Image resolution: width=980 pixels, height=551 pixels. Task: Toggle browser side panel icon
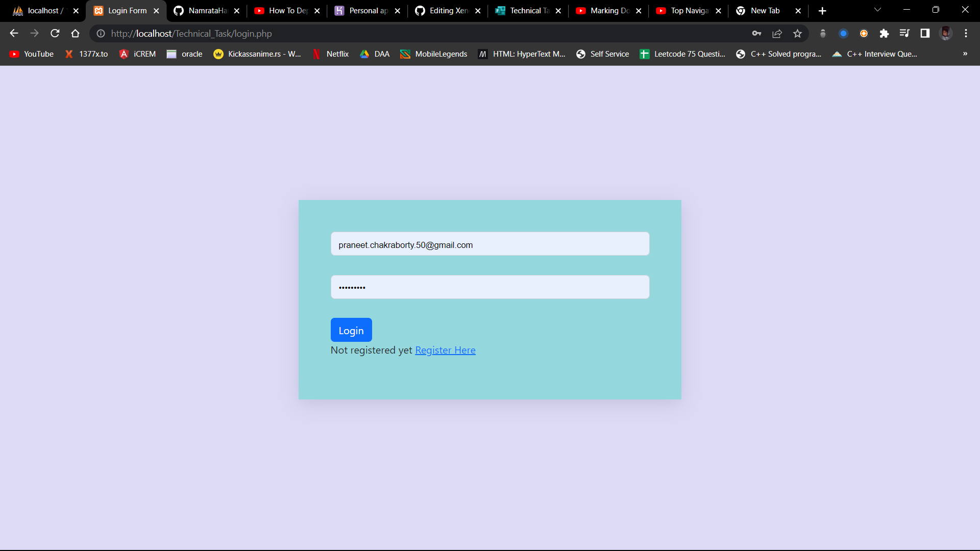(925, 34)
